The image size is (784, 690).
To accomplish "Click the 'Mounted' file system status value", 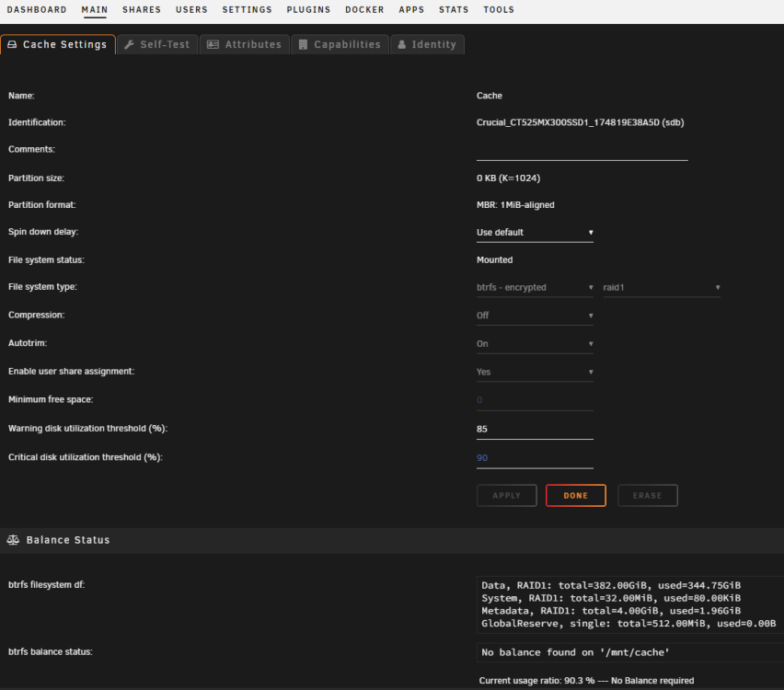I will tap(494, 260).
